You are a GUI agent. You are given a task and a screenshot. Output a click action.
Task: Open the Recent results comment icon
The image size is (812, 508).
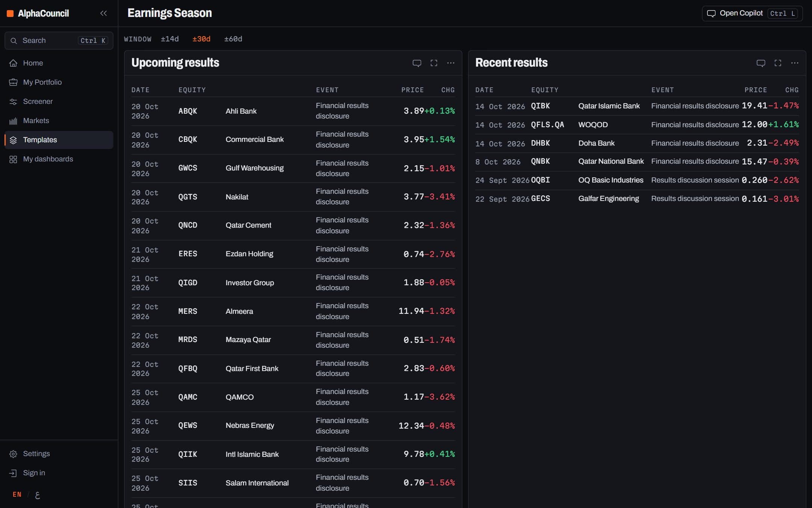click(x=760, y=63)
